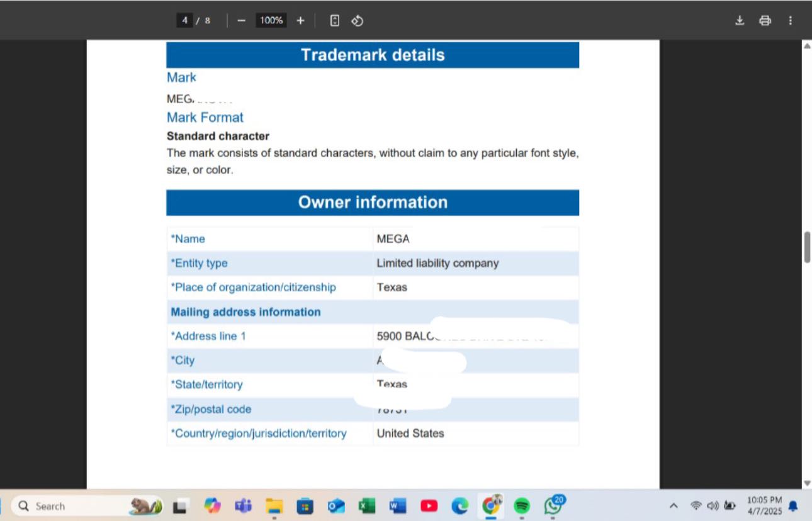
Task: Print the PDF document
Action: [x=765, y=21]
